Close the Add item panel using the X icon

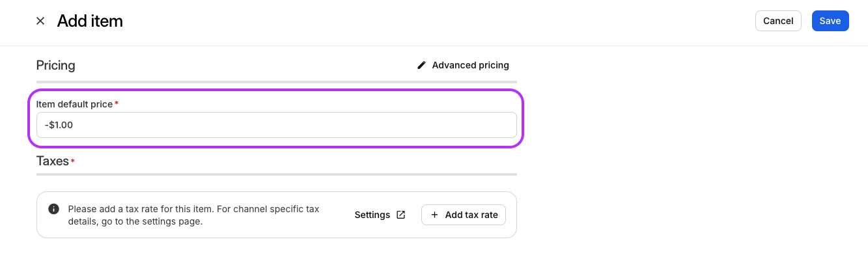click(40, 21)
